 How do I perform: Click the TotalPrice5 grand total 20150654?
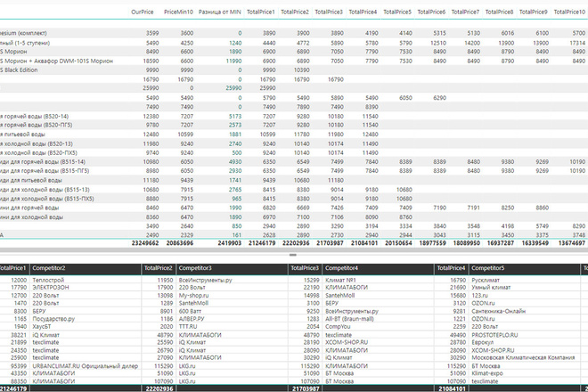pos(398,243)
